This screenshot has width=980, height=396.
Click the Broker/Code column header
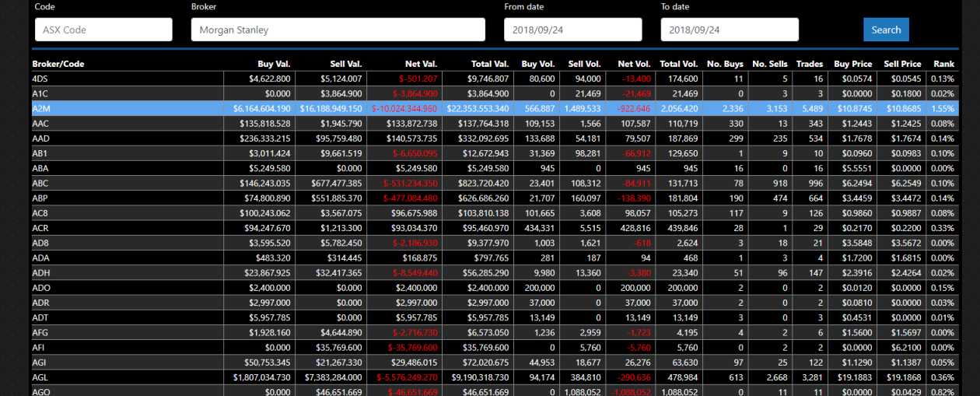(58, 64)
